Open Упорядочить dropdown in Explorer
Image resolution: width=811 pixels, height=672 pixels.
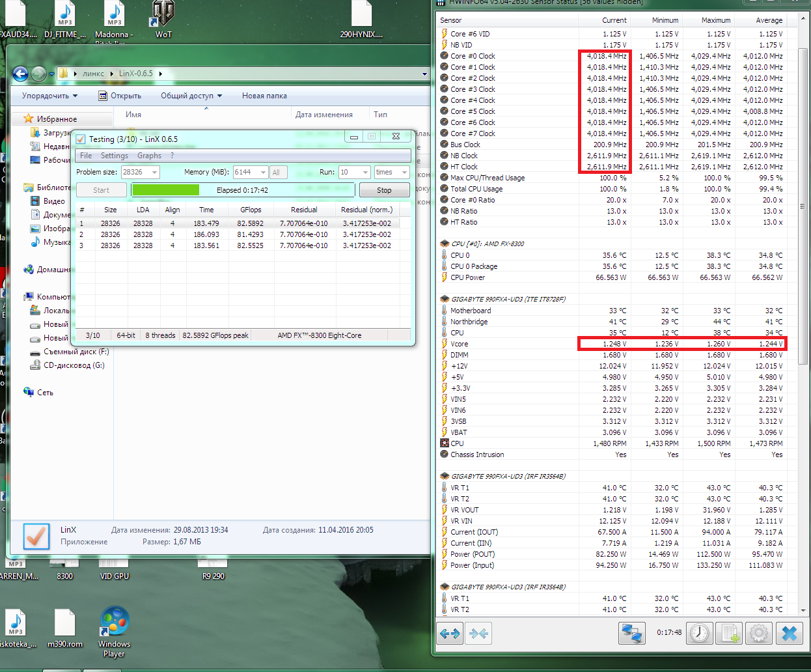pyautogui.click(x=49, y=96)
